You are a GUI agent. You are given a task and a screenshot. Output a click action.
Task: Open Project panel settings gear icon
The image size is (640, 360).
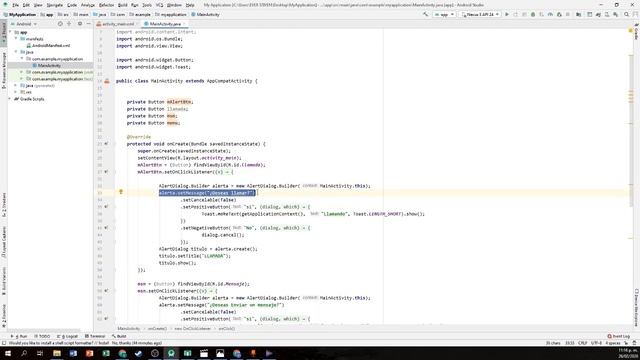(80, 24)
